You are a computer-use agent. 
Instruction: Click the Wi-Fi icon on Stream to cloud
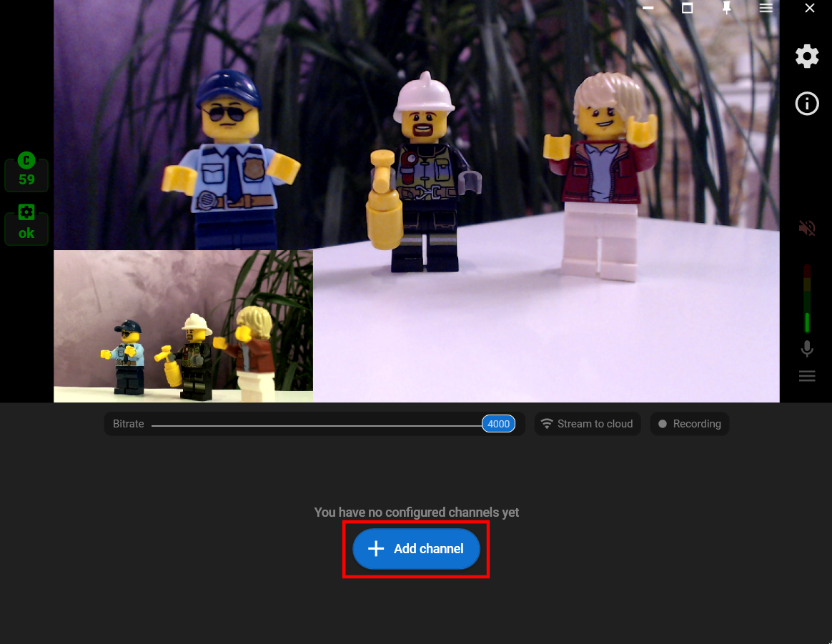tap(547, 423)
